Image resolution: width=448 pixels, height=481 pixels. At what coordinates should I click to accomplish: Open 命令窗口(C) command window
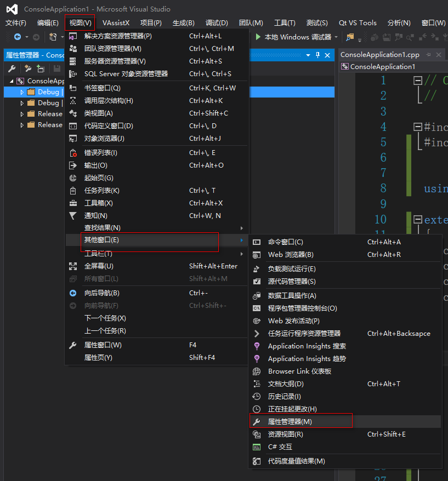pos(345,242)
